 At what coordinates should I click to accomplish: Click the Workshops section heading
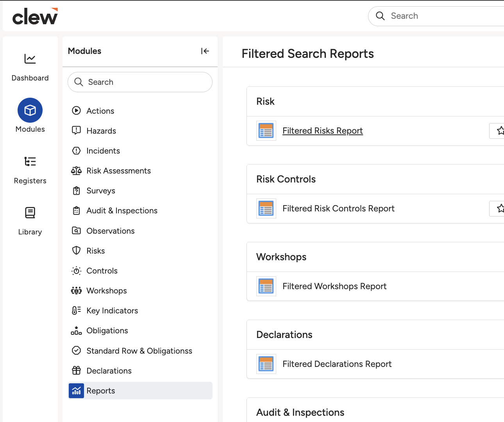click(281, 257)
